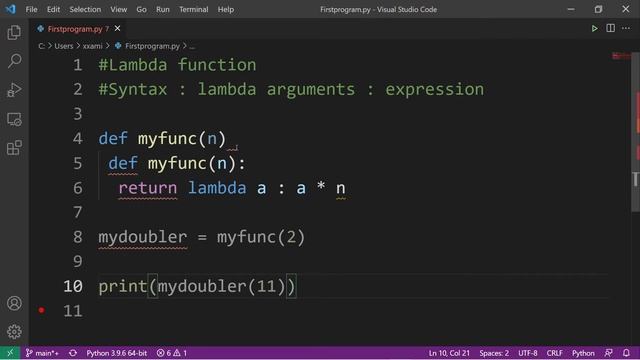Click C: drive in breadcrumb
Screen dimensions: 640x360
coord(41,46)
